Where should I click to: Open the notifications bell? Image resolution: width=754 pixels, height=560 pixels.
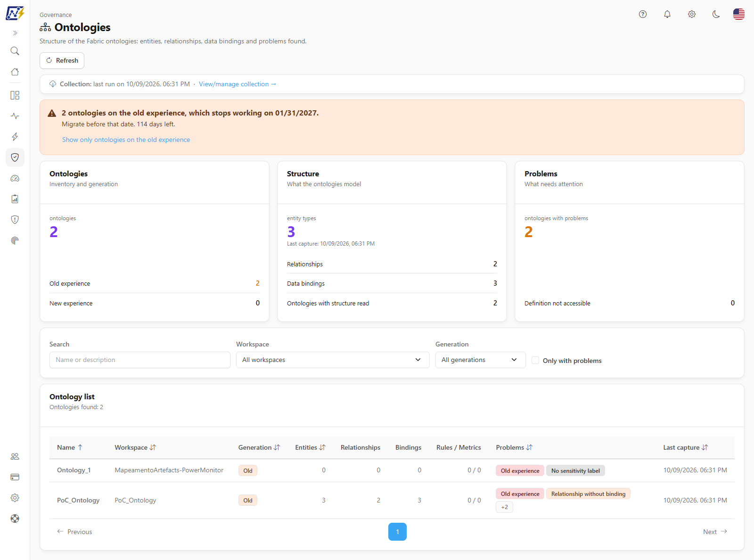click(x=667, y=14)
